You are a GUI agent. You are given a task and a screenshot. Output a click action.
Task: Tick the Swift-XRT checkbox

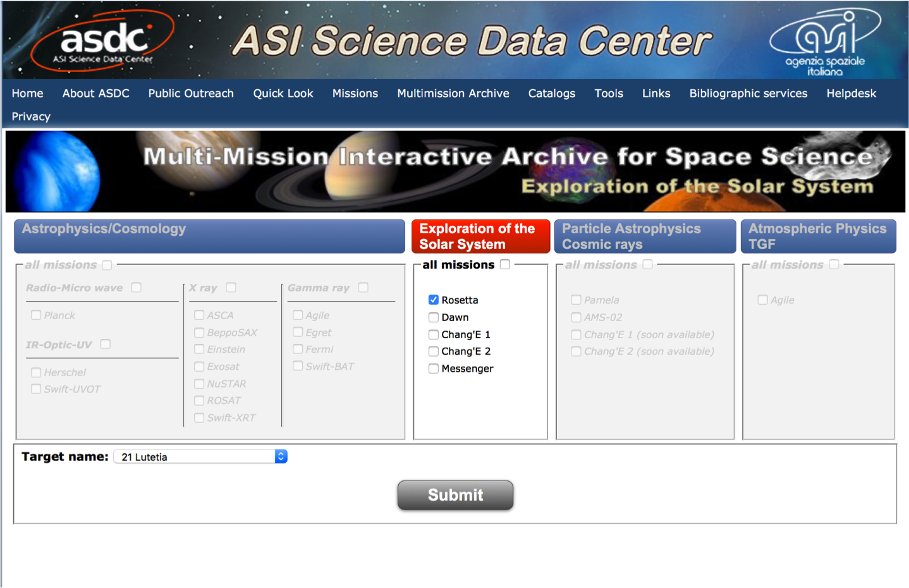[199, 417]
